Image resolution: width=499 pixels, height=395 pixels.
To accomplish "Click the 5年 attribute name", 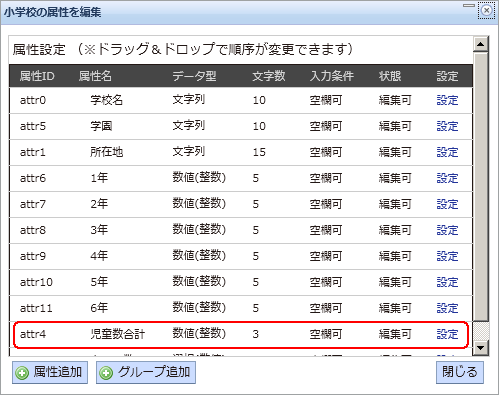I will pyautogui.click(x=99, y=282).
